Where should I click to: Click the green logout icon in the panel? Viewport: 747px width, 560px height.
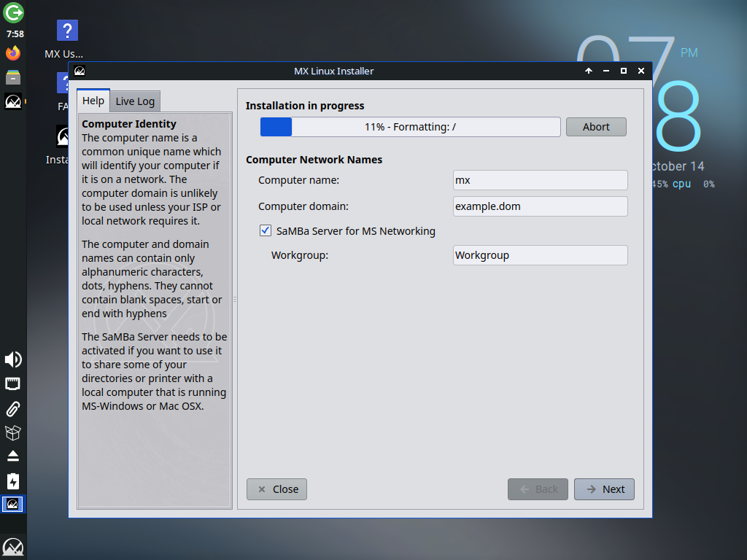pyautogui.click(x=13, y=12)
